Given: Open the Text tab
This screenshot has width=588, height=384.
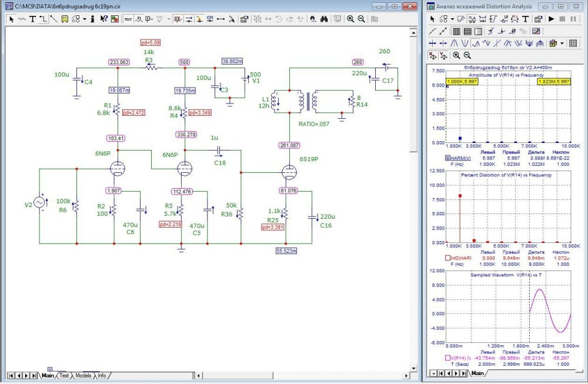Looking at the screenshot, I should coord(64,375).
